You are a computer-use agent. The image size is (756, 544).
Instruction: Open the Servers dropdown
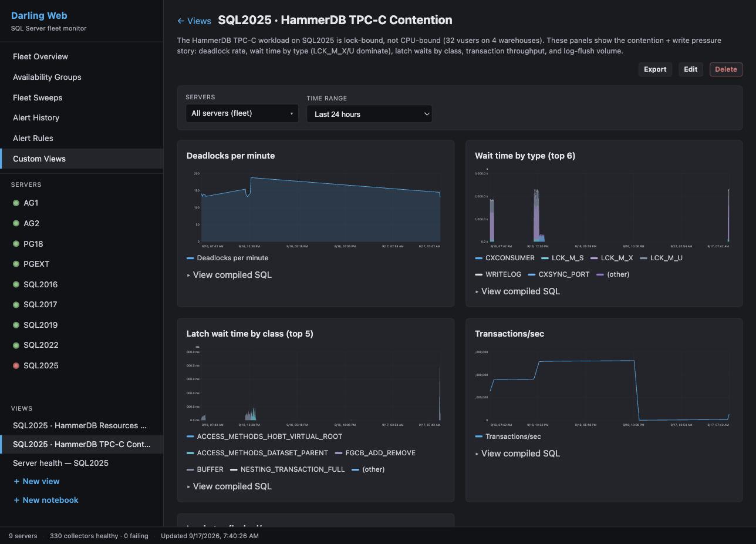pyautogui.click(x=242, y=113)
